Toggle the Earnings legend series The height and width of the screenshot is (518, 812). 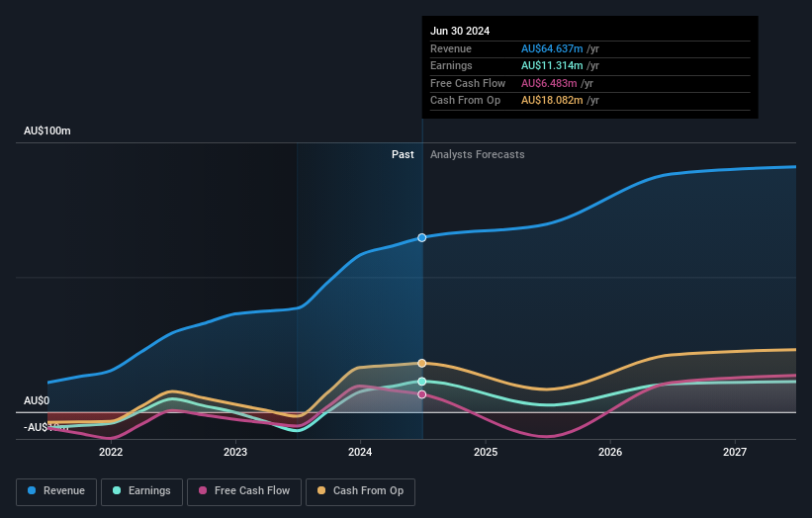coord(141,491)
